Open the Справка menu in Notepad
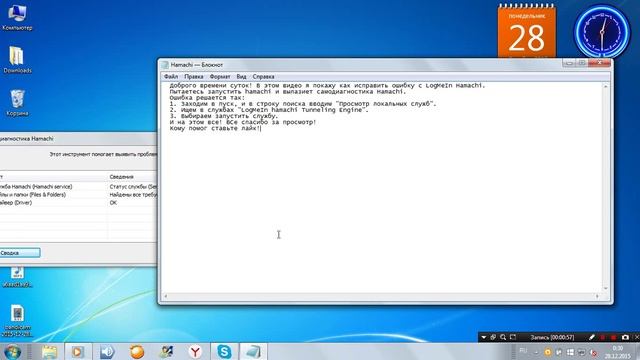This screenshot has width=640, height=360. pyautogui.click(x=263, y=76)
